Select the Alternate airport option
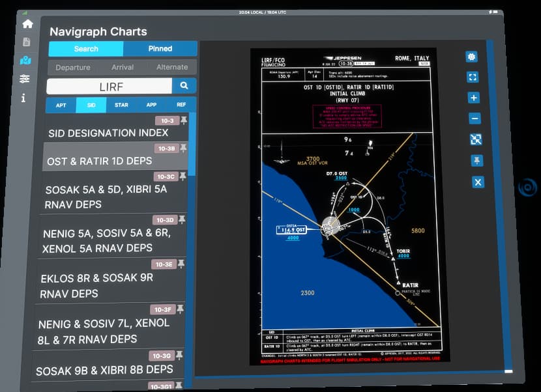Image resolution: width=541 pixels, height=392 pixels. tap(172, 67)
